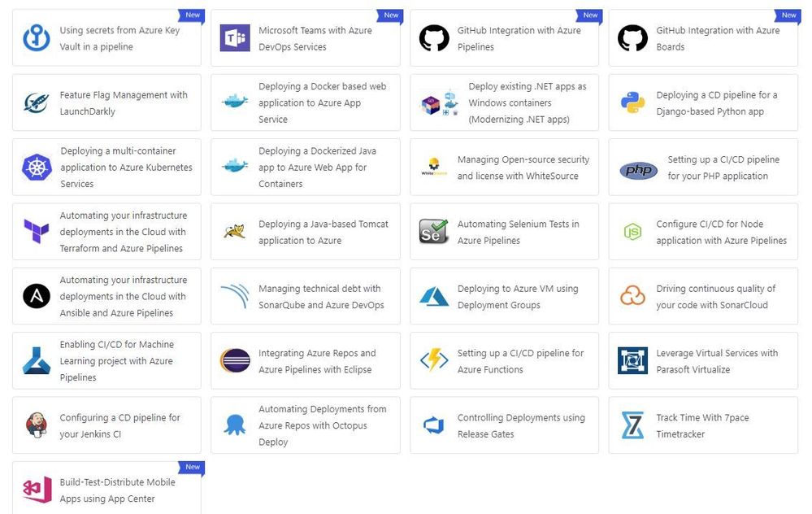Click the Azure Machine Learning icon
The height and width of the screenshot is (514, 812).
pyautogui.click(x=37, y=360)
